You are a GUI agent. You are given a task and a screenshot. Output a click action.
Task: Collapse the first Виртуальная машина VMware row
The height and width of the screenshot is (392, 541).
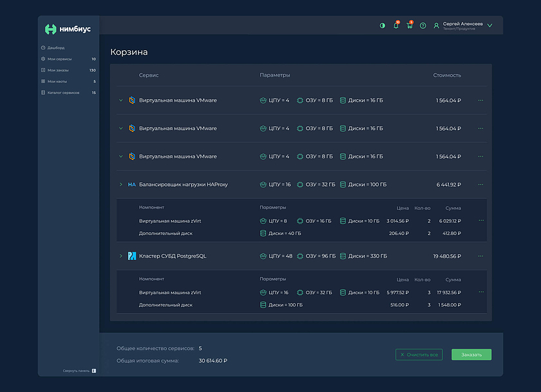[x=120, y=100]
